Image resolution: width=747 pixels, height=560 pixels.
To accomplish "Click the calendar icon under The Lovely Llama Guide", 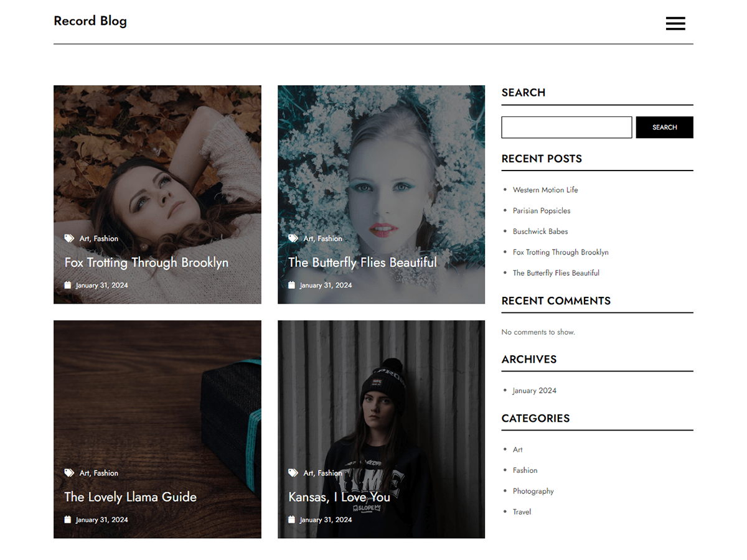I will tap(68, 519).
